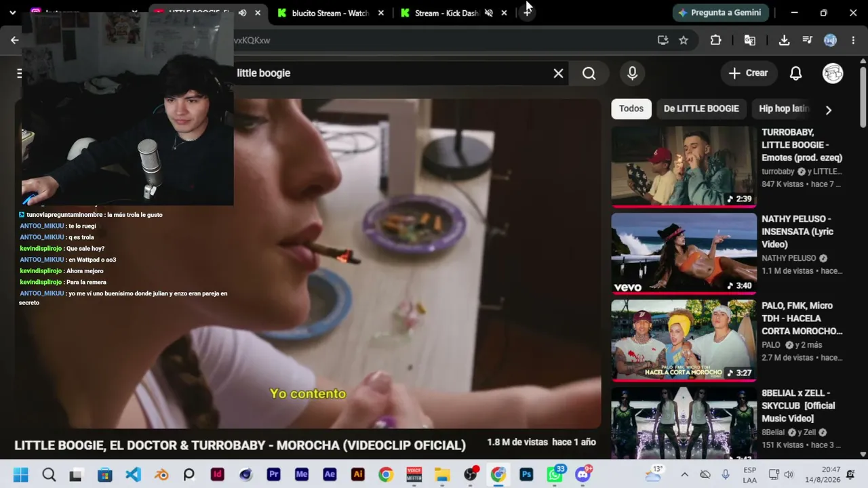Viewport: 868px width, 488px height.
Task: Start YouTube voice search with microphone
Action: 632,73
